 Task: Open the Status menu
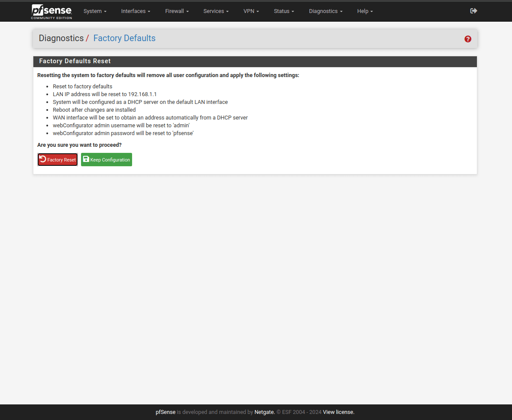(284, 11)
